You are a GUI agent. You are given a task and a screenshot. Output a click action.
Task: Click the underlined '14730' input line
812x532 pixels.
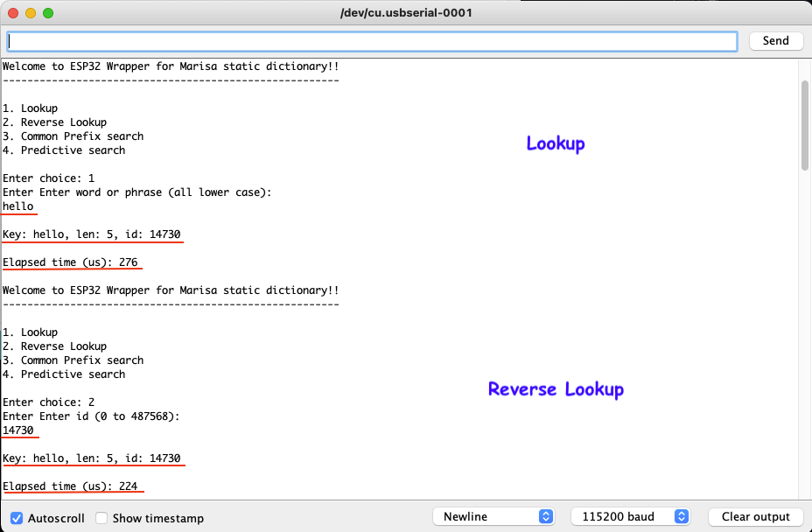[18, 430]
